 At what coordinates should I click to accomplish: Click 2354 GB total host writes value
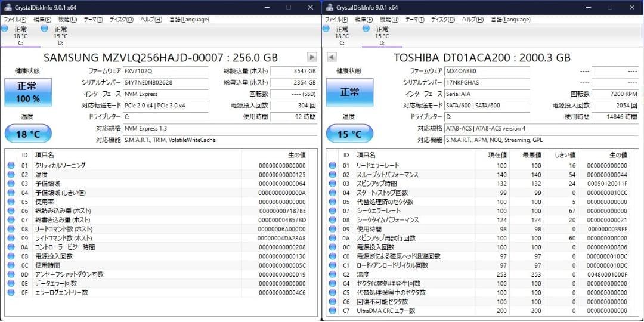(293, 82)
